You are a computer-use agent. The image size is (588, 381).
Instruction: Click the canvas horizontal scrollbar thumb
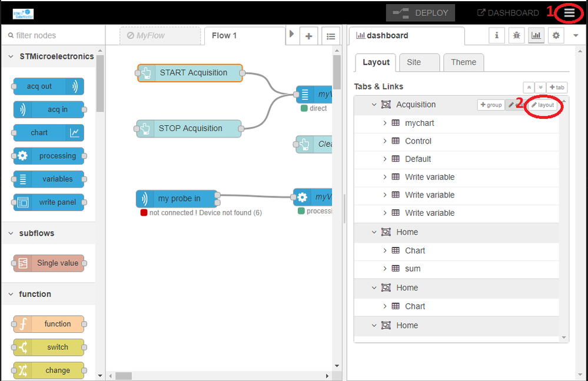pyautogui.click(x=124, y=376)
